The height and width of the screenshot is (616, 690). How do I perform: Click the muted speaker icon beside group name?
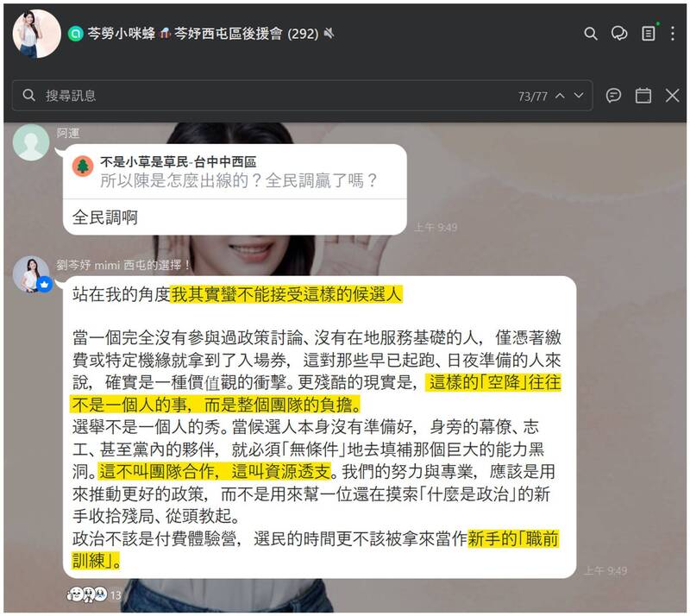(329, 34)
